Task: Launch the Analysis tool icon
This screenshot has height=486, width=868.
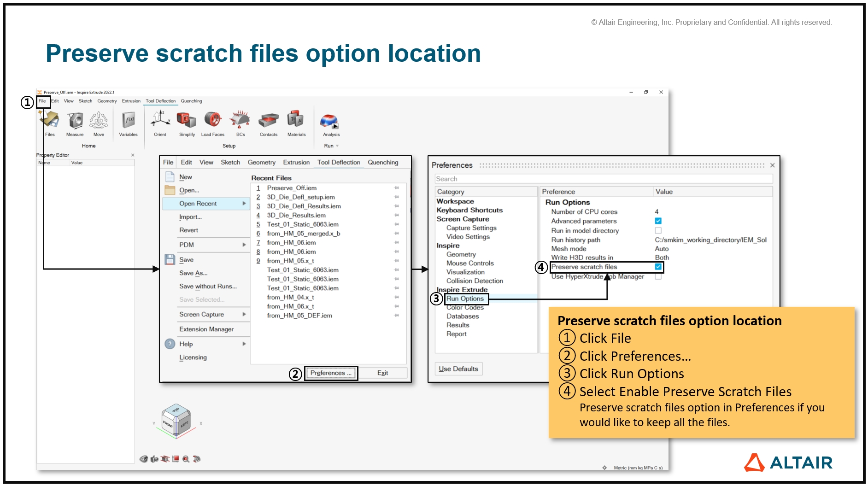Action: [x=329, y=121]
